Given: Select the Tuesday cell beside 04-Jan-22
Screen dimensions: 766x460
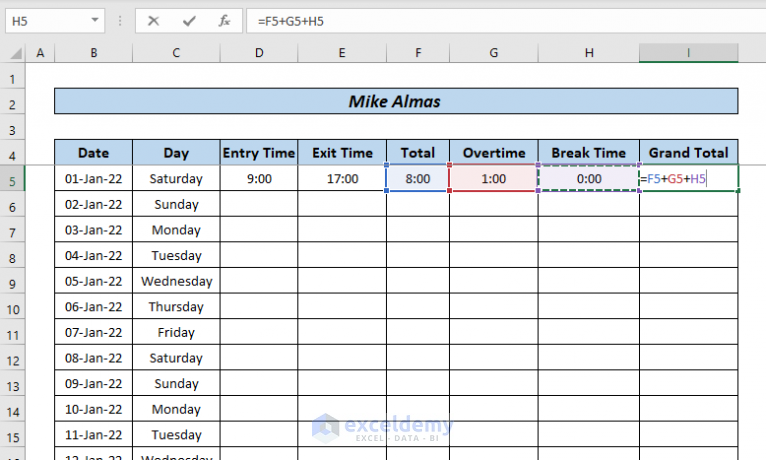Looking at the screenshot, I should (x=176, y=255).
